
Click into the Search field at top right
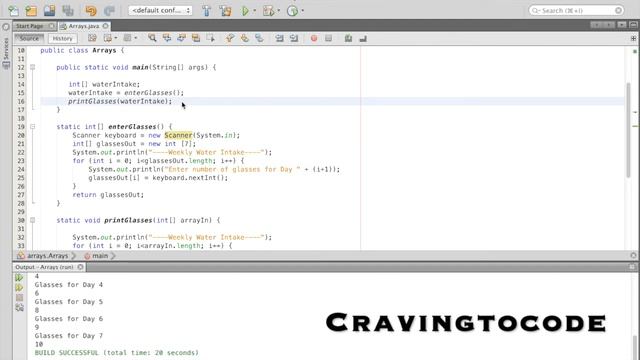(x=576, y=10)
